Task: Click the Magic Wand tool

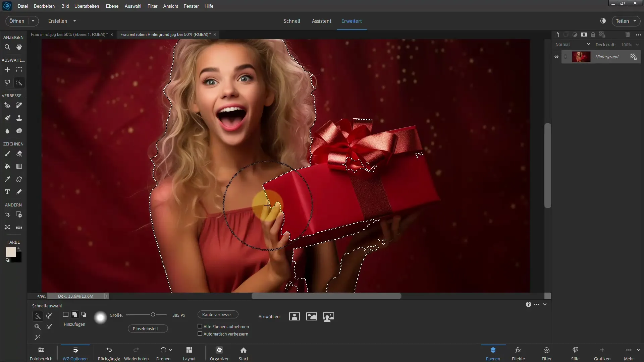Action: tap(19, 83)
